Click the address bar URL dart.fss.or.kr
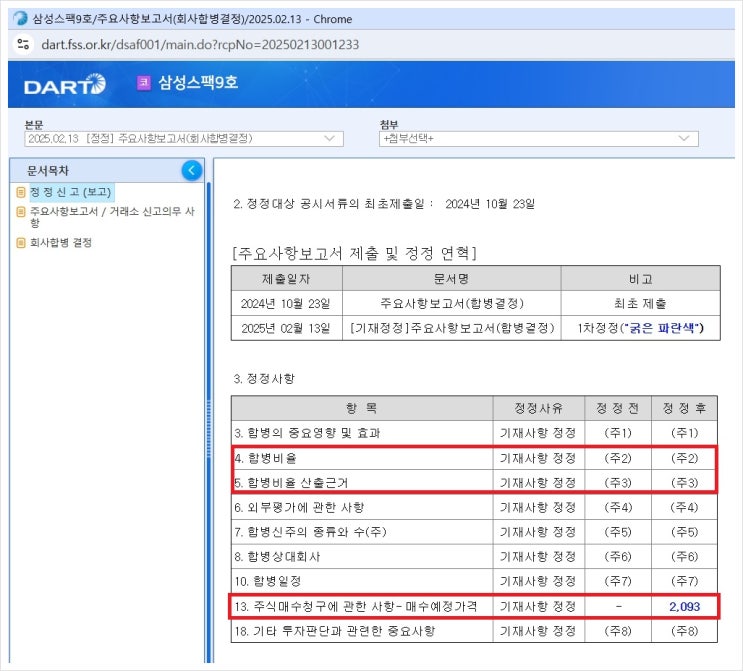The image size is (743, 671). (x=200, y=45)
